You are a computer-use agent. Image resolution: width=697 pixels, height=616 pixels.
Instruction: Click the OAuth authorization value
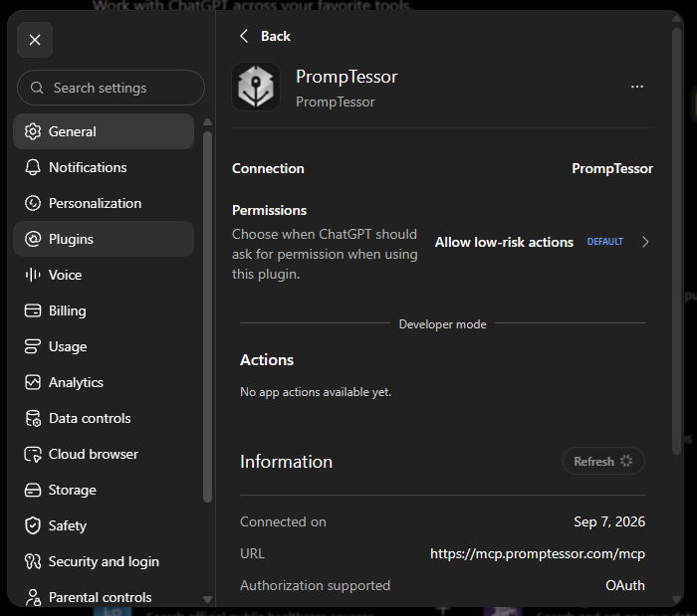point(625,585)
